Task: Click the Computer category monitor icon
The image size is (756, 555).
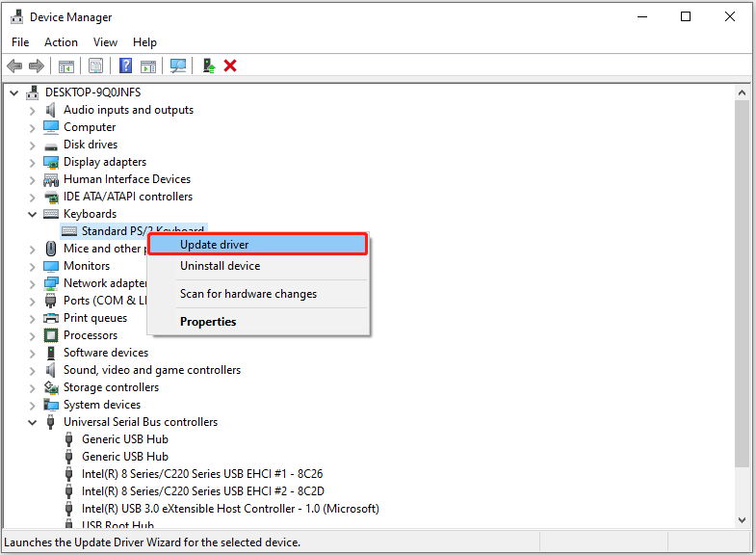Action: tap(51, 127)
